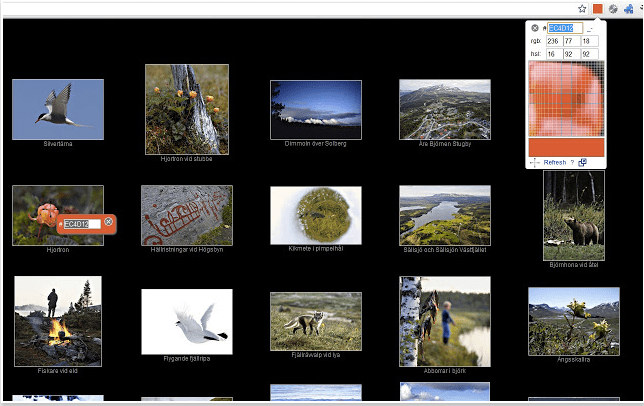Click the 'Abborrar i björk' caption

click(445, 371)
